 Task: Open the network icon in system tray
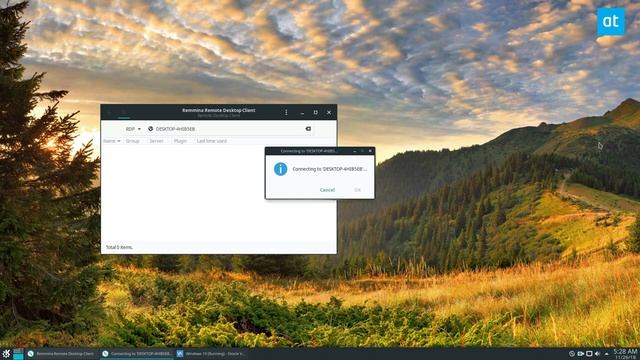[580, 354]
